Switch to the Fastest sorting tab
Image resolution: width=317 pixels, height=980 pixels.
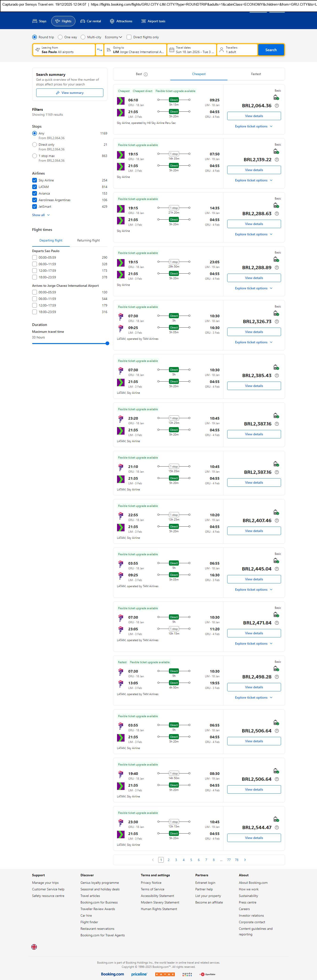256,74
